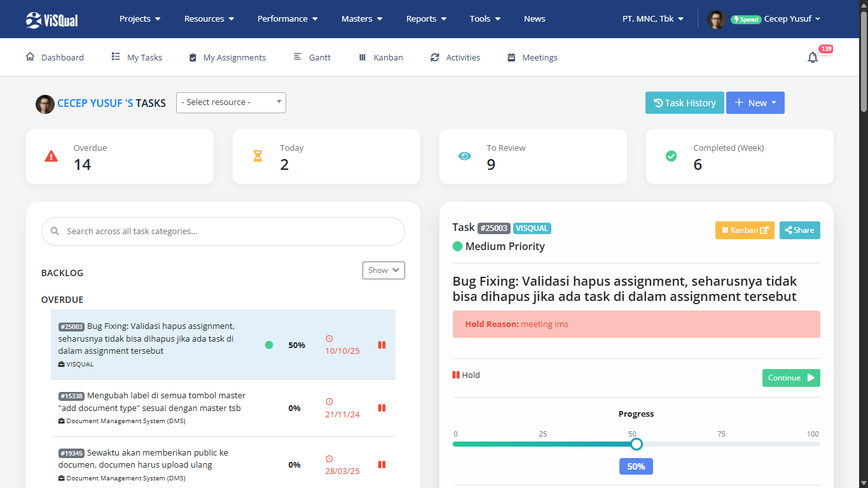868x488 pixels.
Task: Click hold icon for task #19345 row
Action: coord(382,464)
